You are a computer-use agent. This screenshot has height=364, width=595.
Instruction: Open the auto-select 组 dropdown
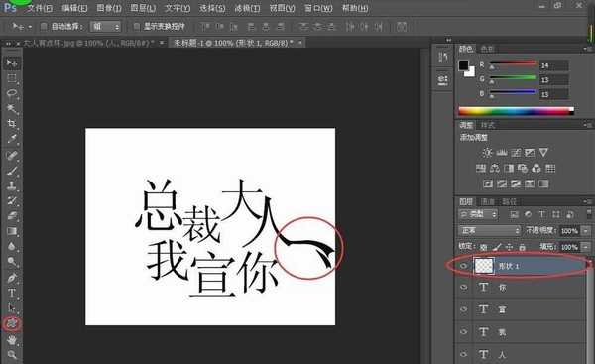click(x=105, y=26)
